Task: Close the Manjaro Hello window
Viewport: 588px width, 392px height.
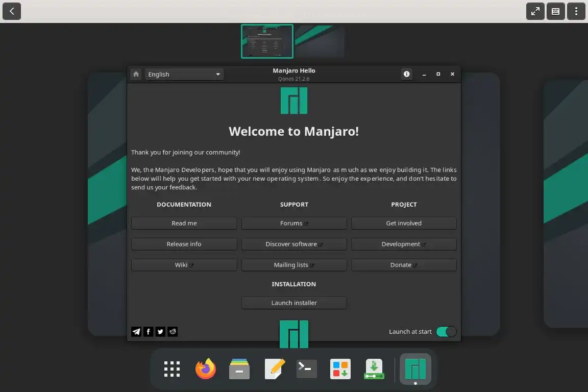Action: coord(452,74)
